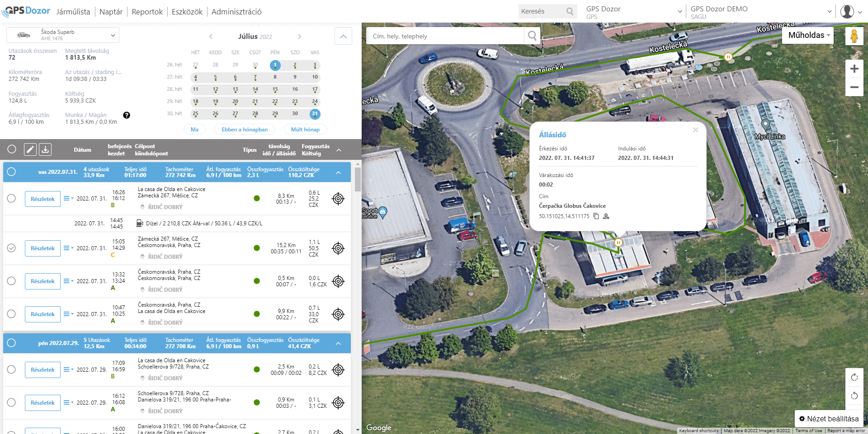Select the 13:32 trip checkbox
Image resolution: width=868 pixels, height=434 pixels.
tap(11, 281)
